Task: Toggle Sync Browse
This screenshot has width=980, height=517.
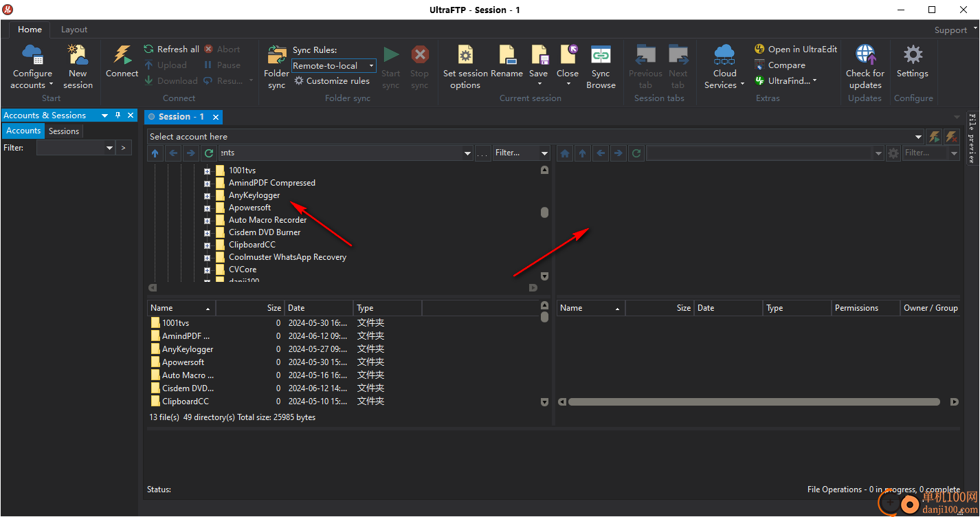Action: pos(601,67)
